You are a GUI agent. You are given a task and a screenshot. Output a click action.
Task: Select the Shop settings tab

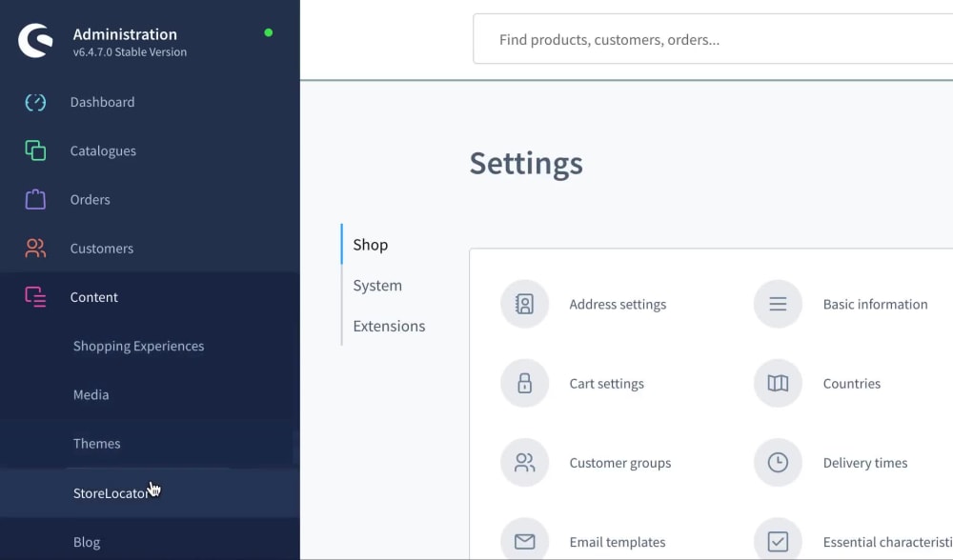point(370,244)
